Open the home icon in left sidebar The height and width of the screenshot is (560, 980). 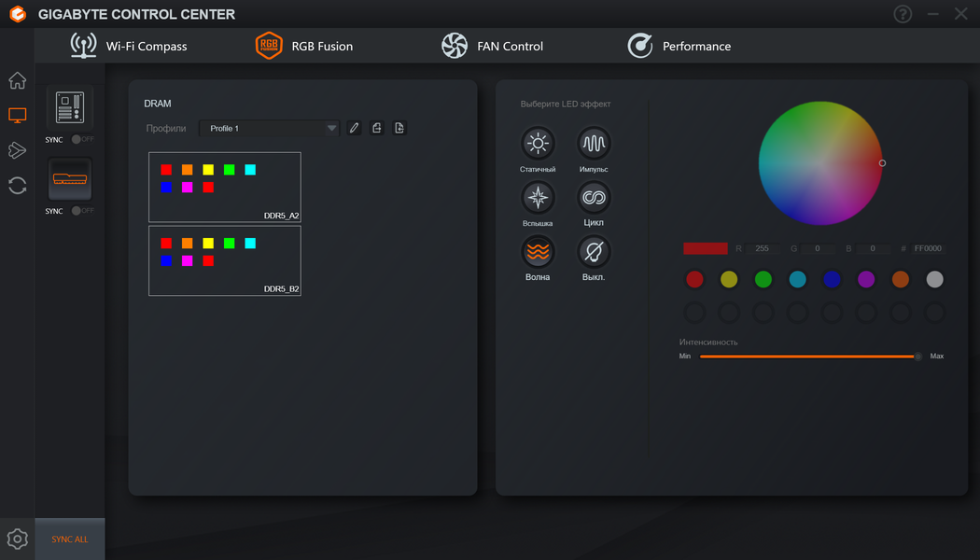(18, 80)
